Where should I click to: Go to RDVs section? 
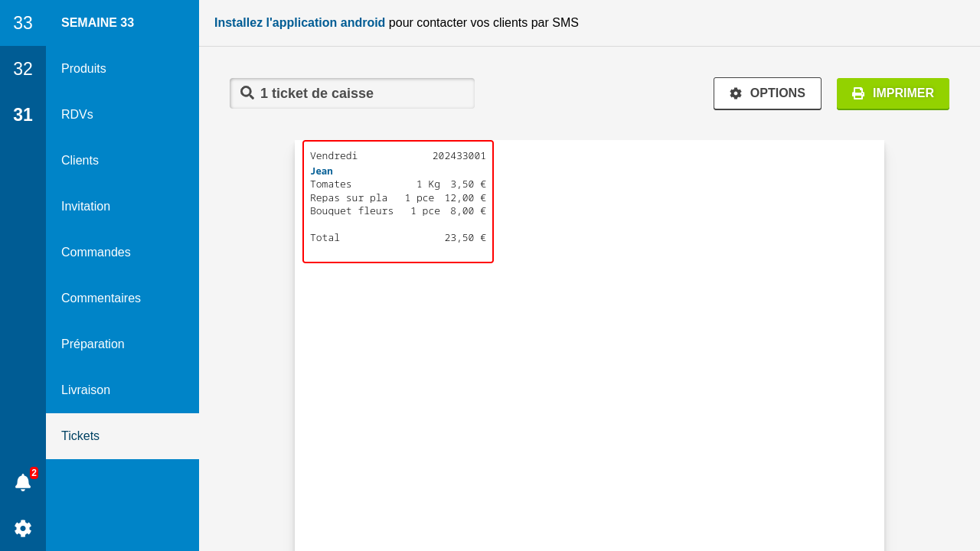pyautogui.click(x=77, y=115)
